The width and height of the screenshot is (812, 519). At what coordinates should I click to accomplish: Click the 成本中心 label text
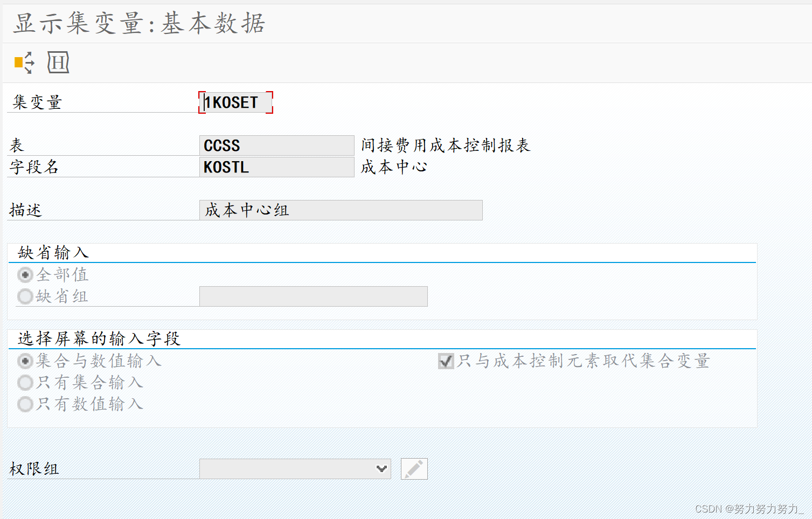click(x=393, y=167)
